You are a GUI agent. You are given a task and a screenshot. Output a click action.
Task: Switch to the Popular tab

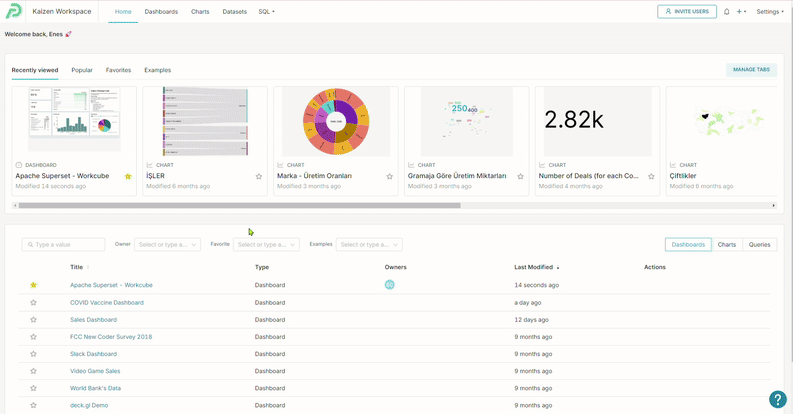tap(82, 70)
